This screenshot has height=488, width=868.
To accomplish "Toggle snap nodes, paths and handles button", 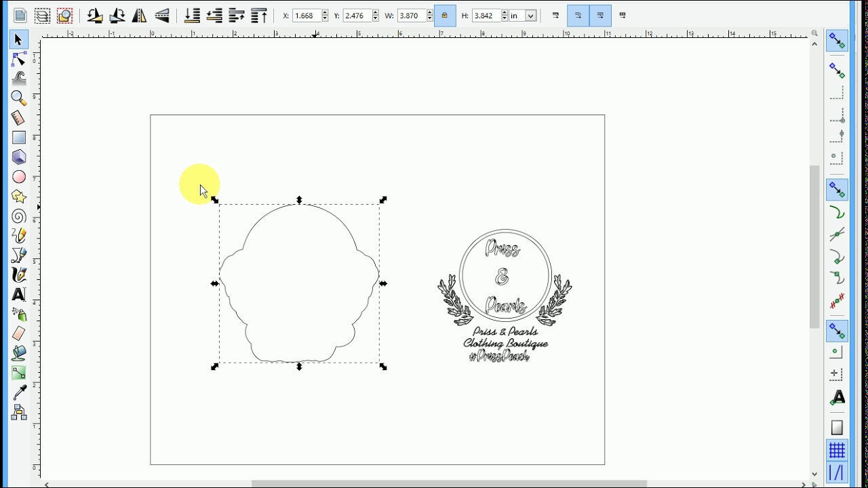I will click(x=837, y=190).
